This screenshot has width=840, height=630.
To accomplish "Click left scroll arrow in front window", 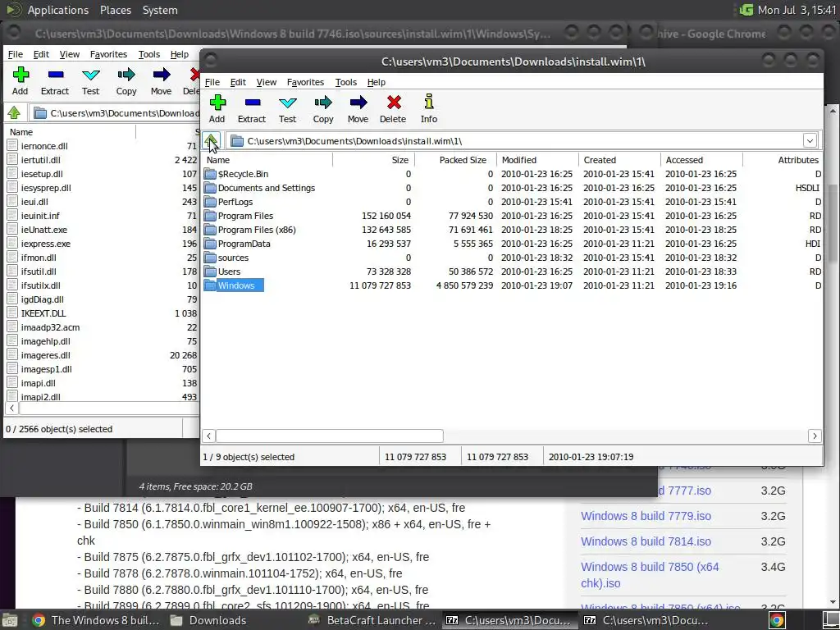I will (x=209, y=436).
